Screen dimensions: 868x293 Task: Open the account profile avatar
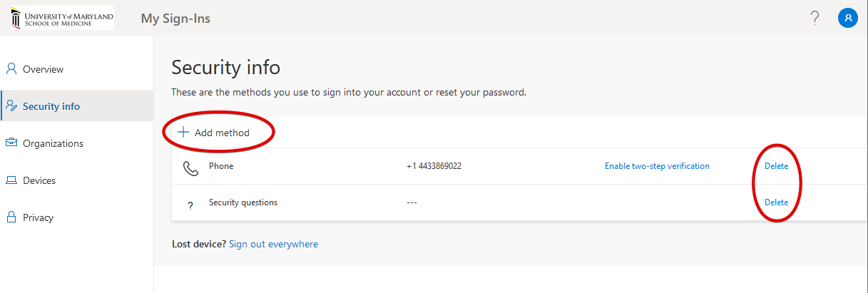pyautogui.click(x=847, y=19)
